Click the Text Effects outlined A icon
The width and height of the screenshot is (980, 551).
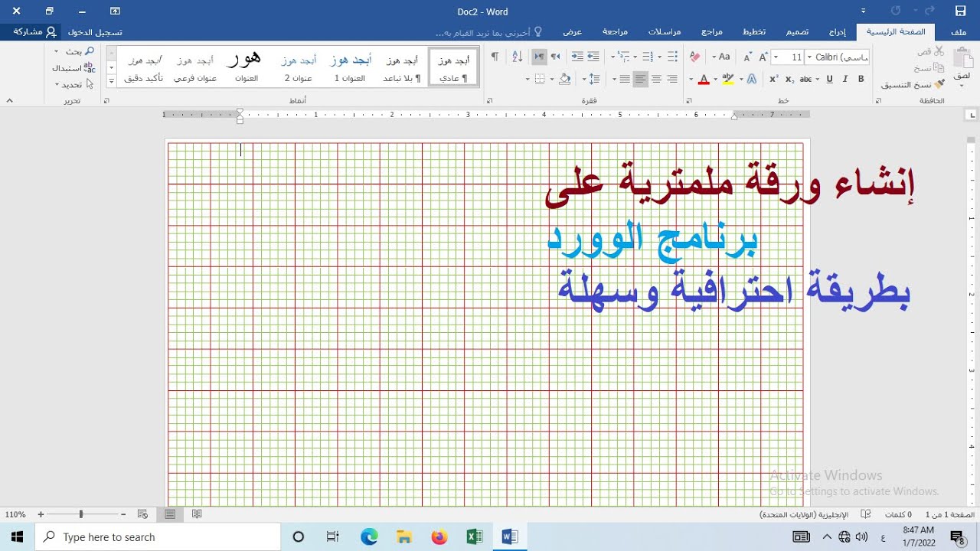[x=752, y=79]
